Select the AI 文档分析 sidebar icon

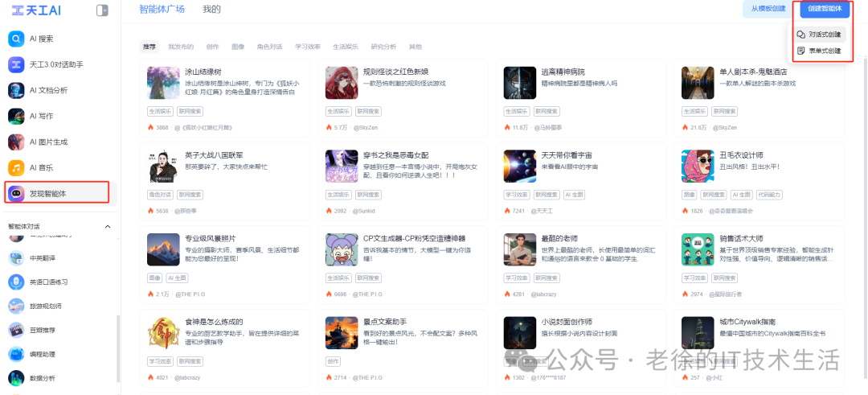coord(16,90)
